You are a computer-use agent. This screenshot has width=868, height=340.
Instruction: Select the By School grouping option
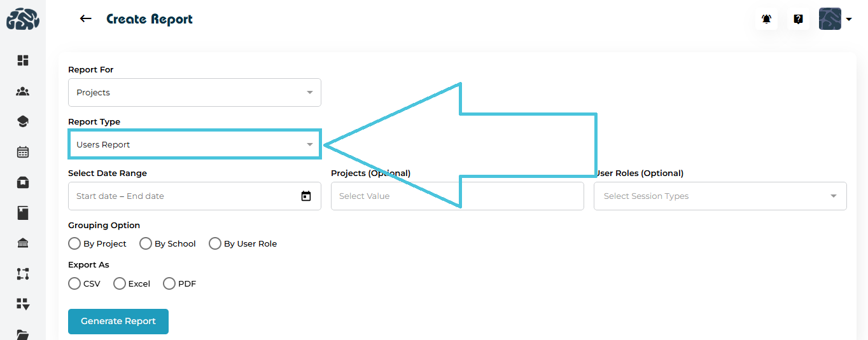146,243
